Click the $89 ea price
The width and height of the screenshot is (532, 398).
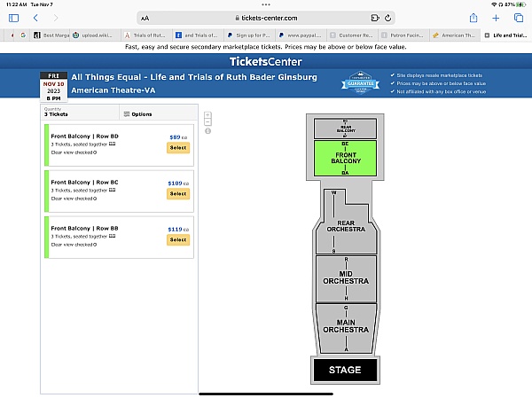[x=178, y=137]
